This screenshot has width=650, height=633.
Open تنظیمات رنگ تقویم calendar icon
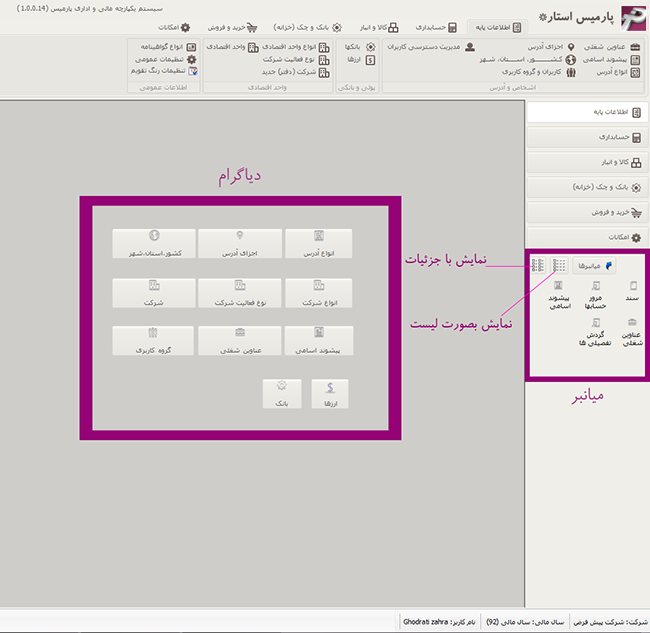(x=193, y=71)
